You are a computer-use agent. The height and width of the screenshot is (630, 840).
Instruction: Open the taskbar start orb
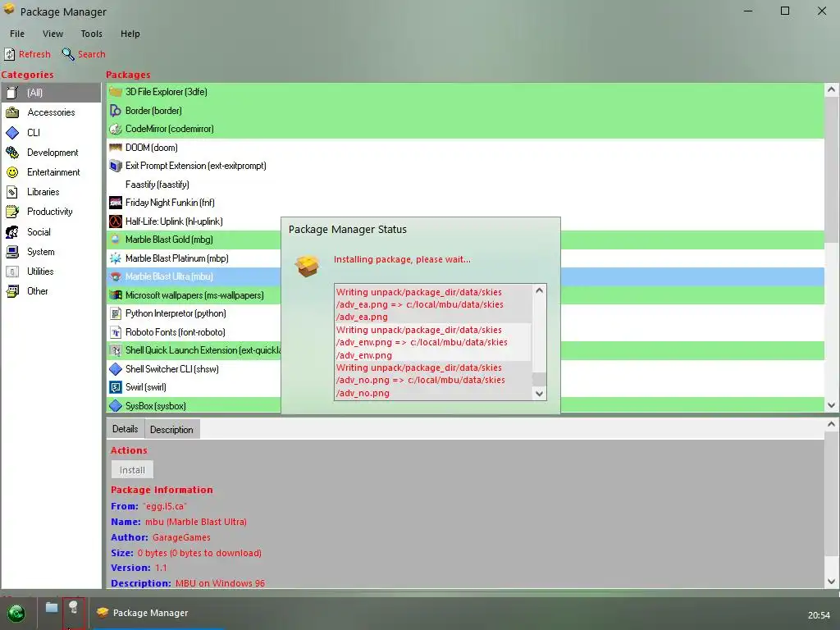coord(16,613)
